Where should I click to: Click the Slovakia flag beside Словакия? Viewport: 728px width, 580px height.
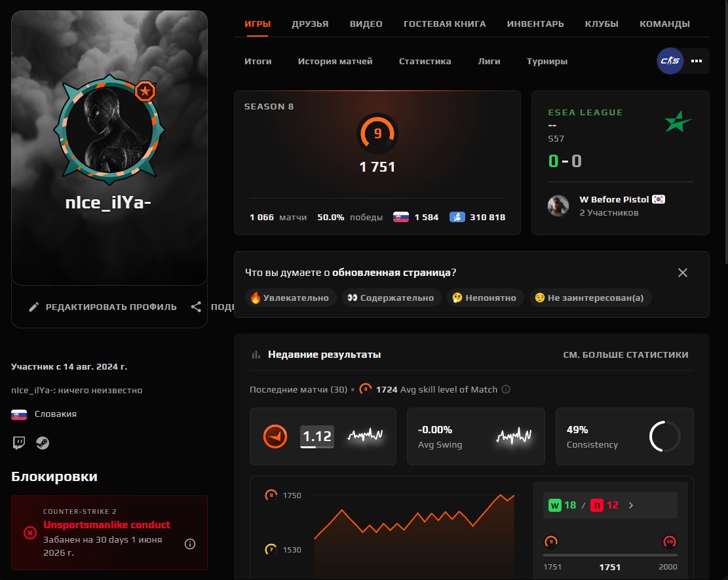coord(19,414)
